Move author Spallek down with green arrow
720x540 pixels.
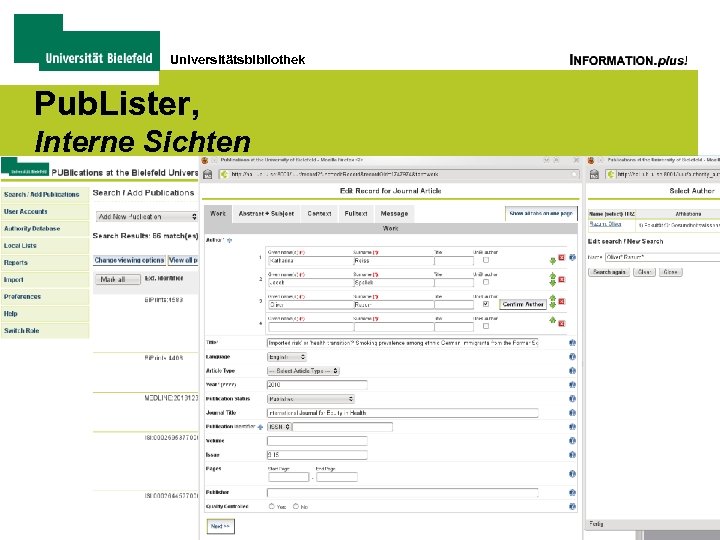[x=553, y=283]
